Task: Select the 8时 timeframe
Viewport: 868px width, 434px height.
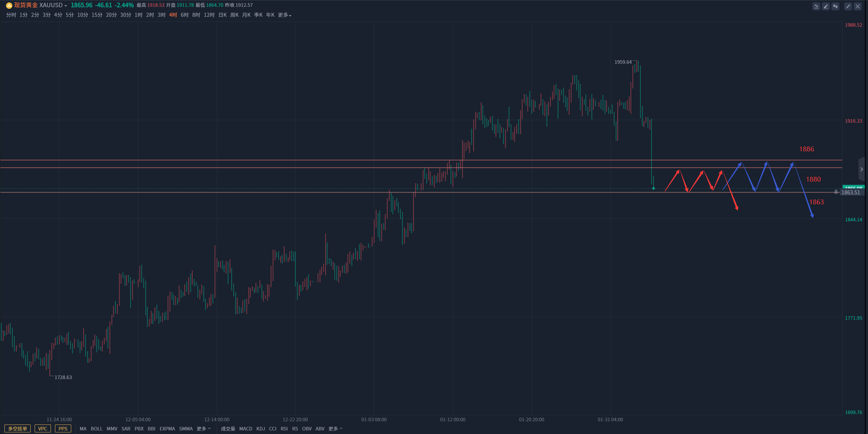Action: pyautogui.click(x=196, y=15)
